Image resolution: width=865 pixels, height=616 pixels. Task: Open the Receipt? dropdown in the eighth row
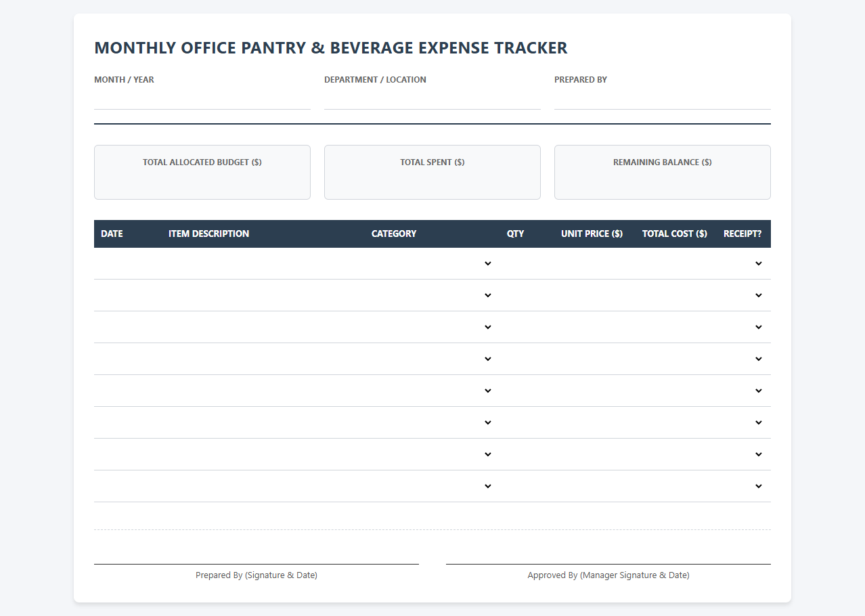click(744, 486)
